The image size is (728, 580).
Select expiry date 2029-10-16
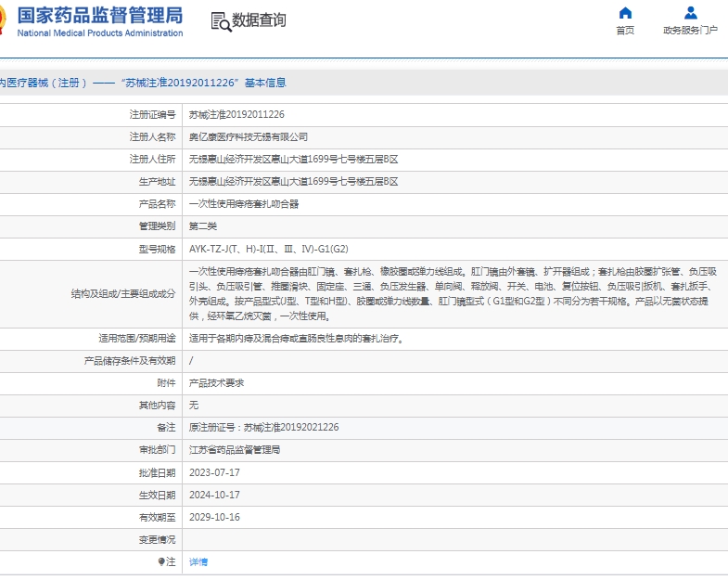coord(214,517)
